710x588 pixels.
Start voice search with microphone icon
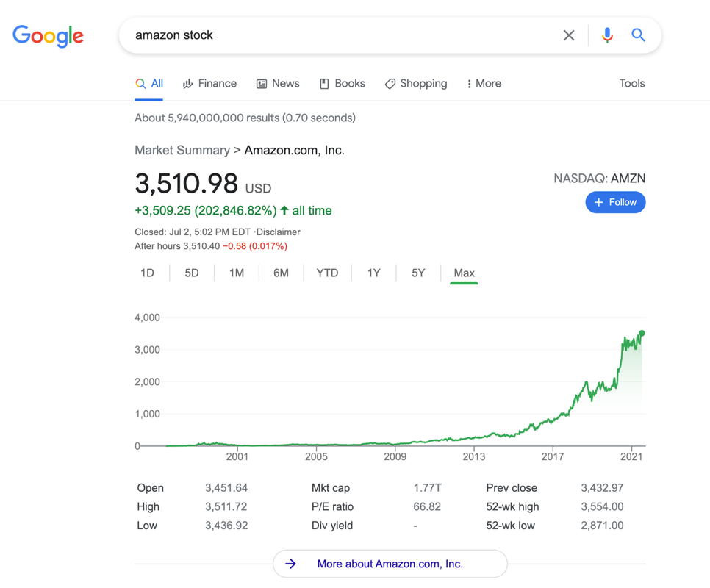click(607, 35)
